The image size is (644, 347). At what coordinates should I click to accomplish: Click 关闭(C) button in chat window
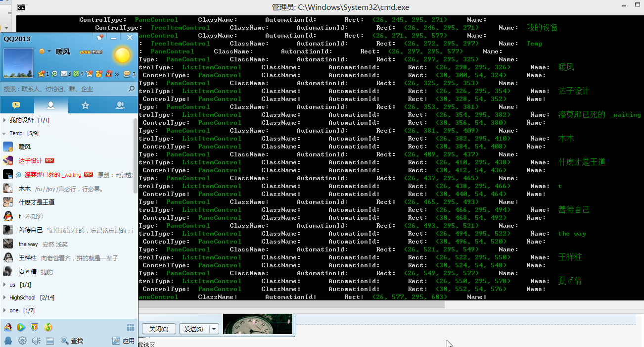(159, 329)
